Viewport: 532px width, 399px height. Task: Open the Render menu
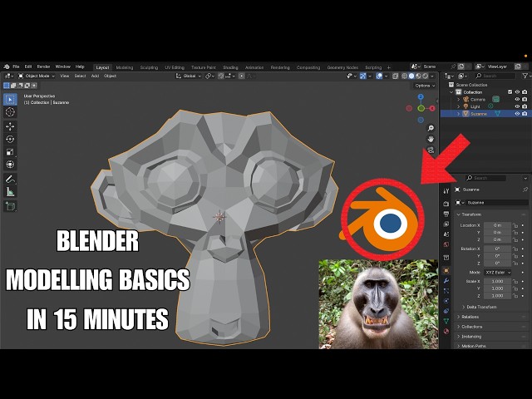point(43,66)
